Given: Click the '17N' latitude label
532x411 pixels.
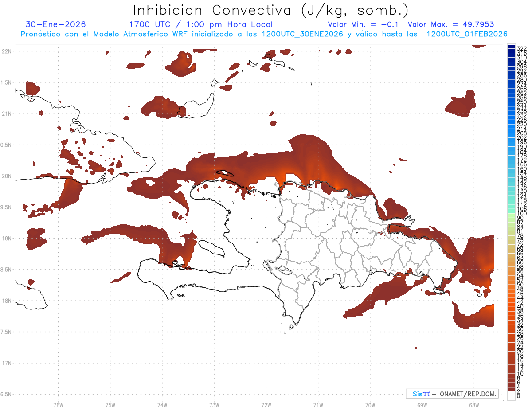Looking at the screenshot, I should coord(7,363).
